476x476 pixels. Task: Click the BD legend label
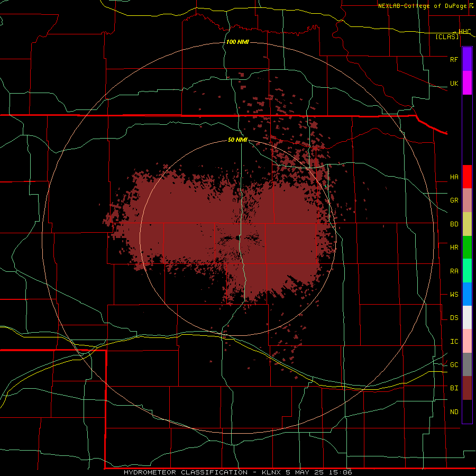[454, 224]
